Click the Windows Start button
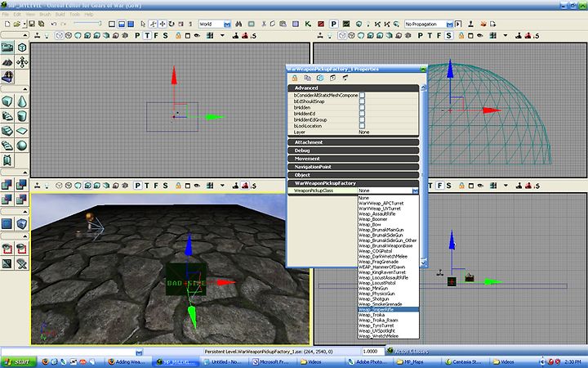Screen dimensions: 588x368 18,362
